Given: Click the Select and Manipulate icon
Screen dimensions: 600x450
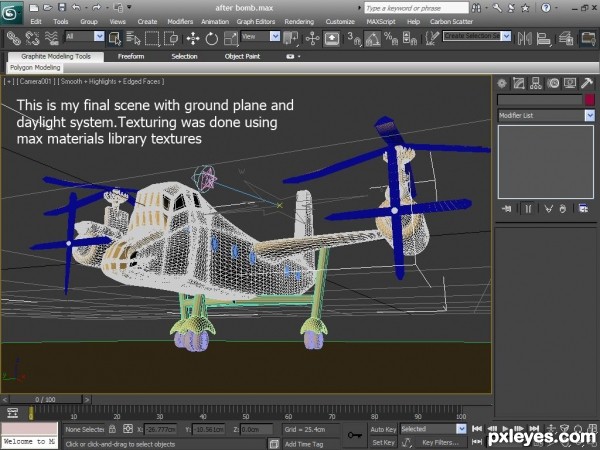Looking at the screenshot, I should point(312,39).
